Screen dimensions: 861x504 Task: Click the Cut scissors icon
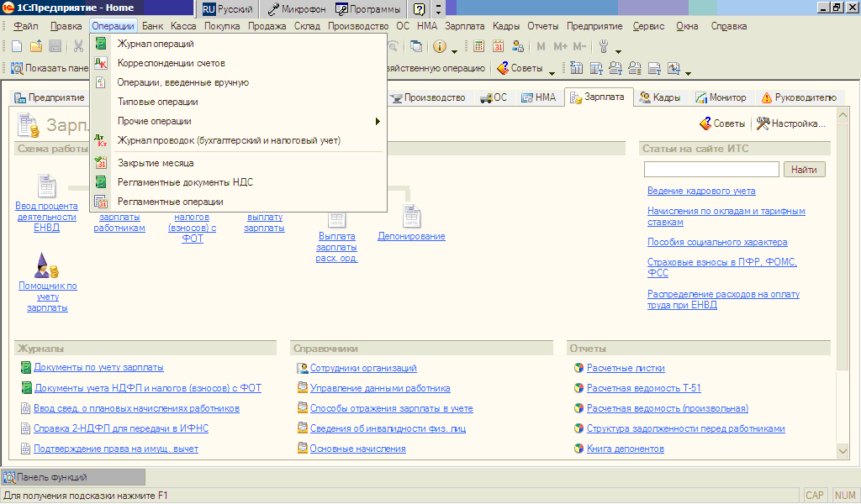(x=78, y=46)
